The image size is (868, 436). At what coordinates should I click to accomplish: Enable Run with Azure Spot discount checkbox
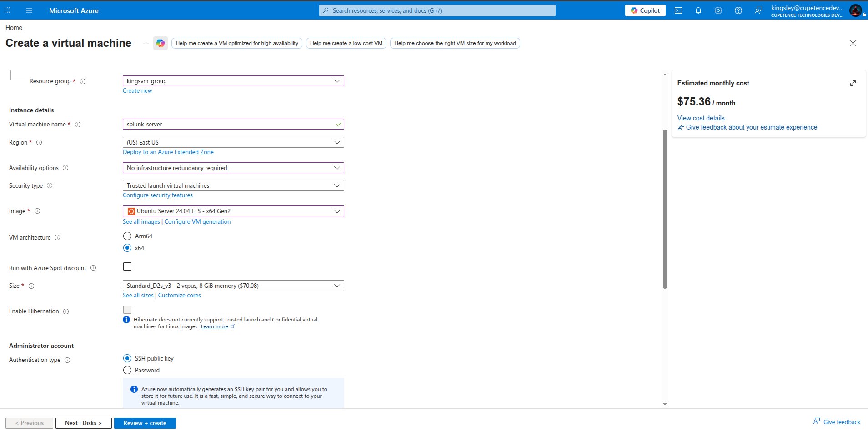point(127,266)
